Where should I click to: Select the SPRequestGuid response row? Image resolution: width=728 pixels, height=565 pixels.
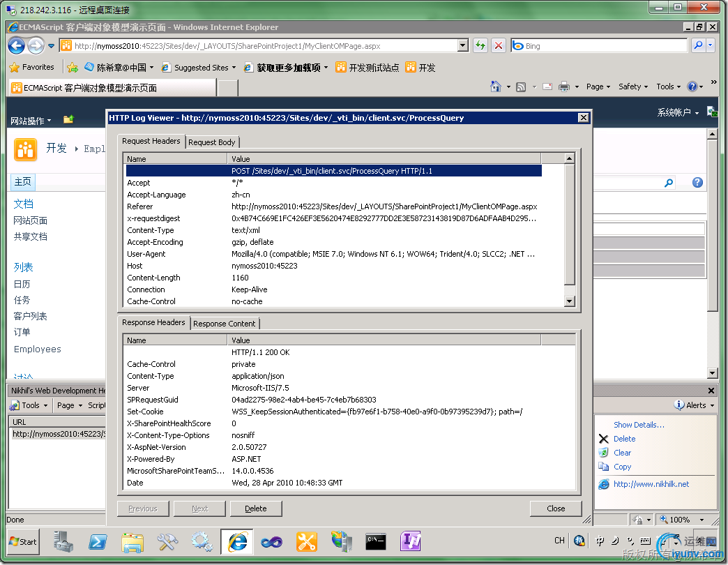coord(334,400)
